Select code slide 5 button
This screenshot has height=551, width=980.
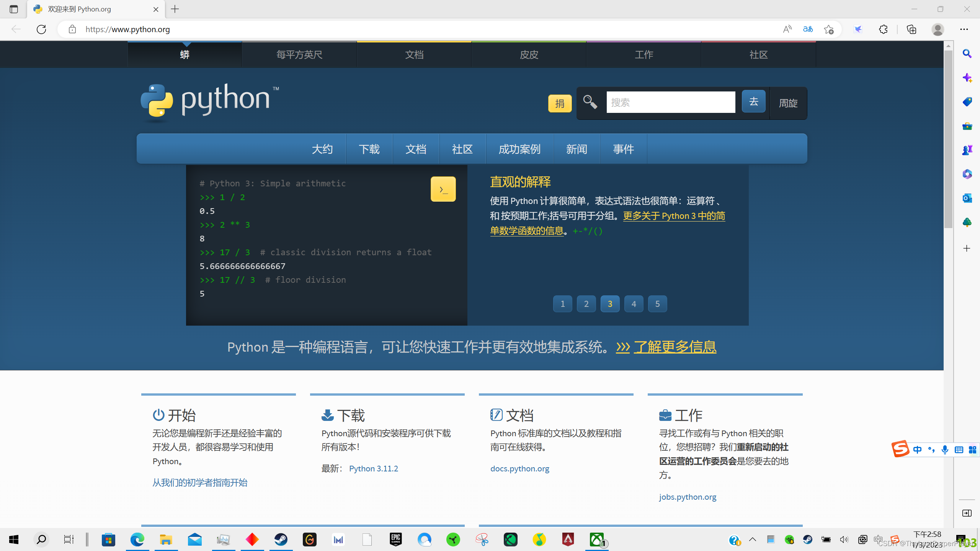[x=657, y=304]
